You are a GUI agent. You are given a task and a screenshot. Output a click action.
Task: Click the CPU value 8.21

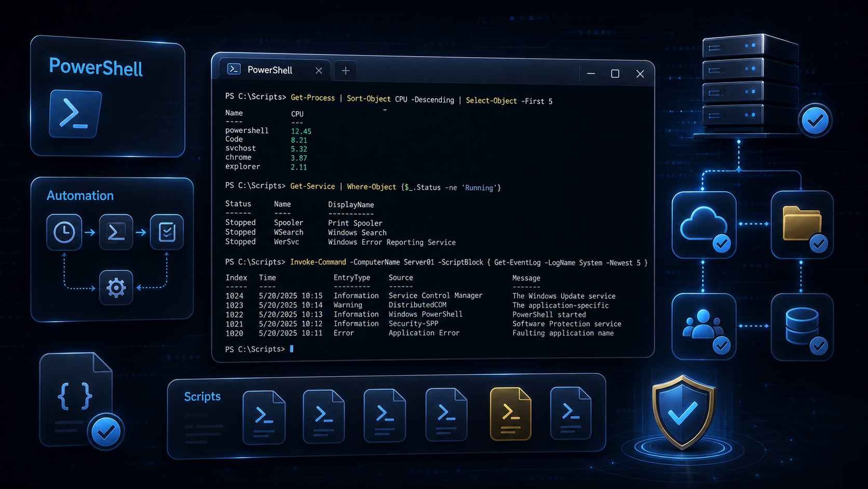299,140
